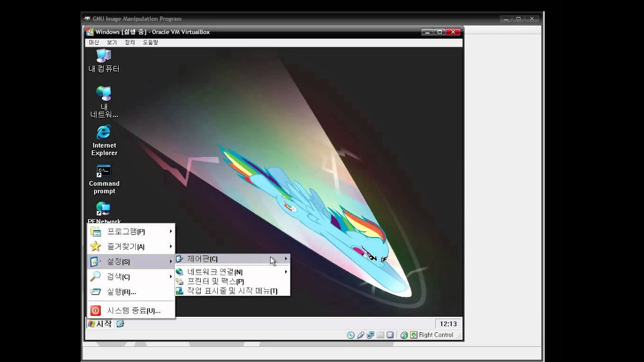
Task: Open 작업 표시줄 및 시작 메뉴(T)
Action: [232, 291]
